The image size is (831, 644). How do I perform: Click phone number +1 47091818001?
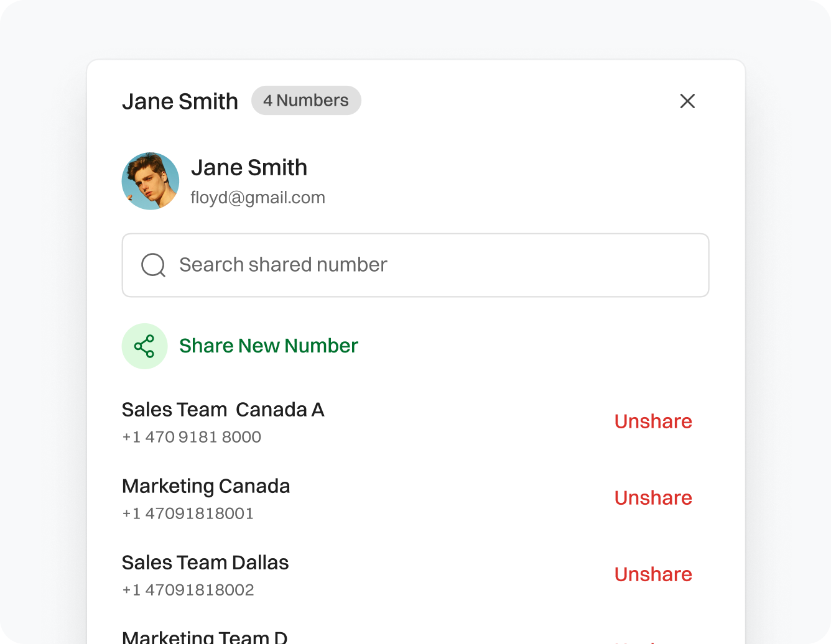tap(188, 513)
